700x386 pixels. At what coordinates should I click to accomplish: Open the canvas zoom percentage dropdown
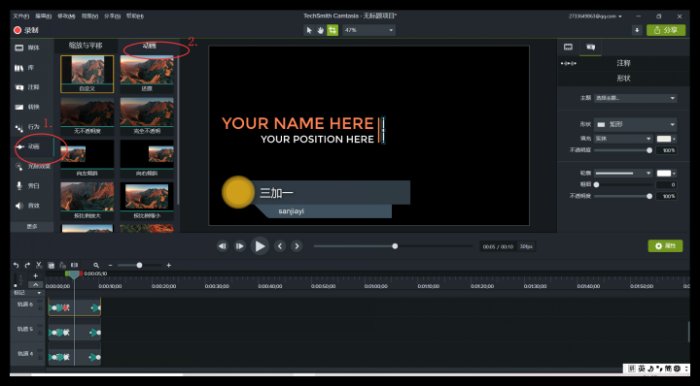tap(369, 30)
